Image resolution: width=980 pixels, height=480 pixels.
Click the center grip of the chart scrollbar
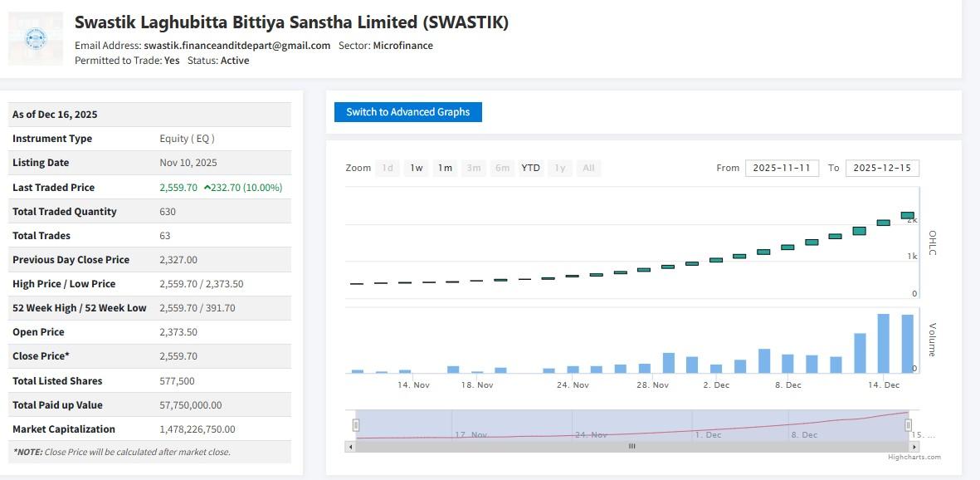pos(632,446)
